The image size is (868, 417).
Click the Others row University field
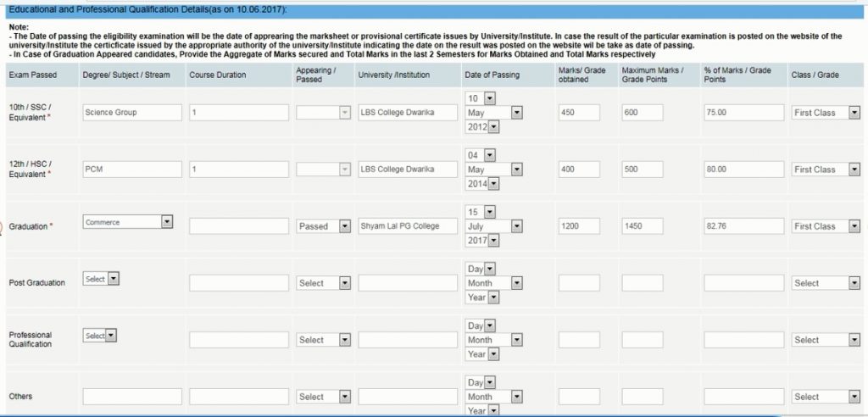click(x=408, y=397)
